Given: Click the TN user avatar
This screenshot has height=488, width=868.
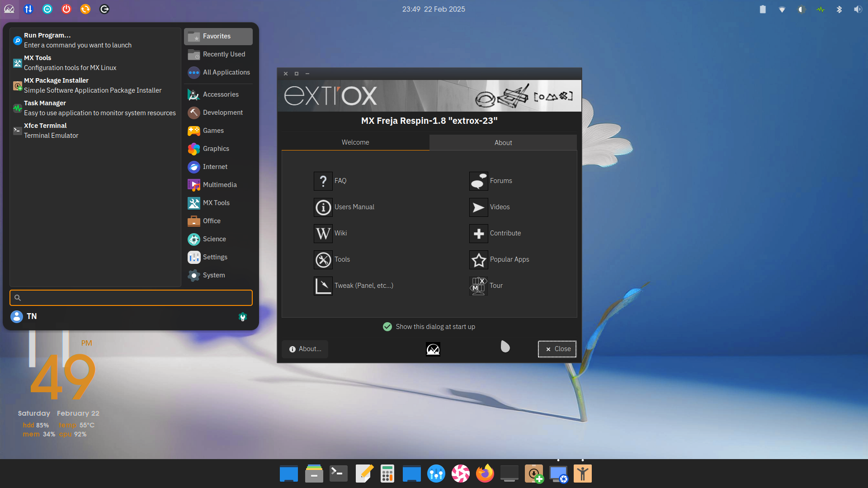Looking at the screenshot, I should click(17, 317).
